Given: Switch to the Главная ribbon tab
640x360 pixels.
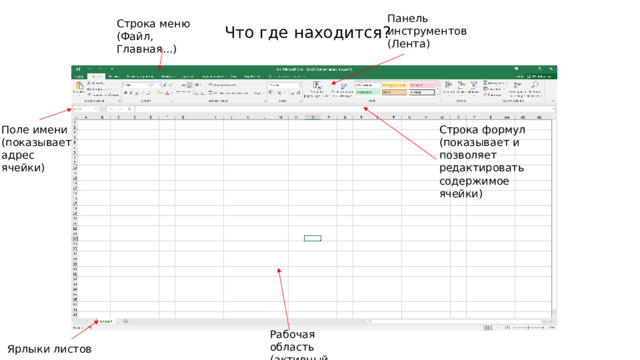Looking at the screenshot, I should point(97,76).
